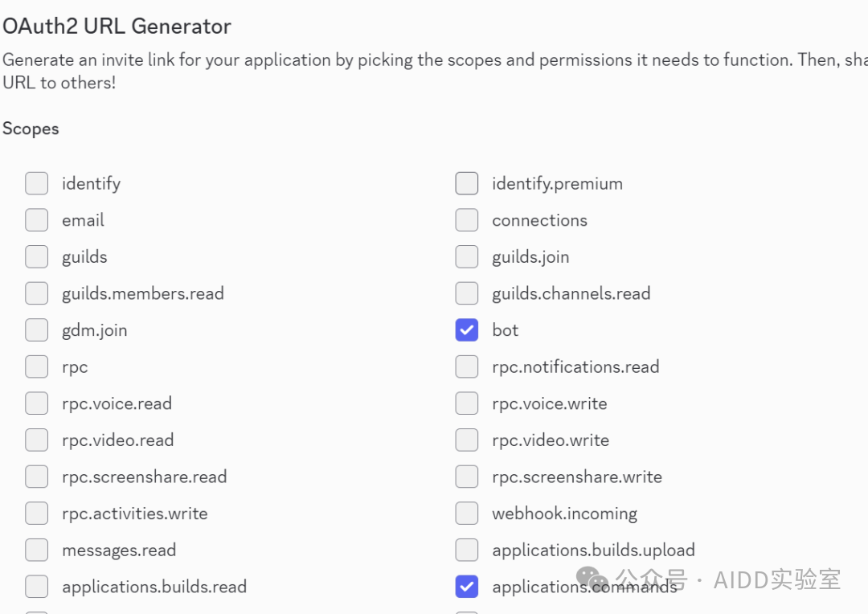Viewport: 868px width, 614px height.
Task: Check the rpc scope box
Action: [36, 366]
